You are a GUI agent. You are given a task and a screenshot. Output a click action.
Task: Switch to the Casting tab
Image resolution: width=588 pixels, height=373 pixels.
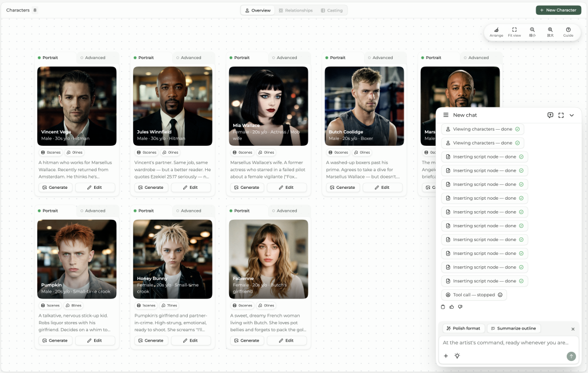[332, 10]
